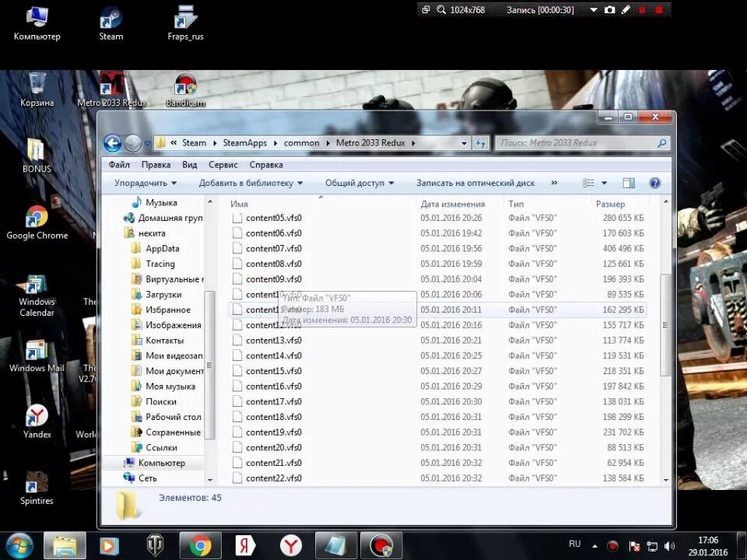Image resolution: width=747 pixels, height=560 pixels.
Task: Click the Steam breadcrumb in the address bar
Action: coord(194,143)
